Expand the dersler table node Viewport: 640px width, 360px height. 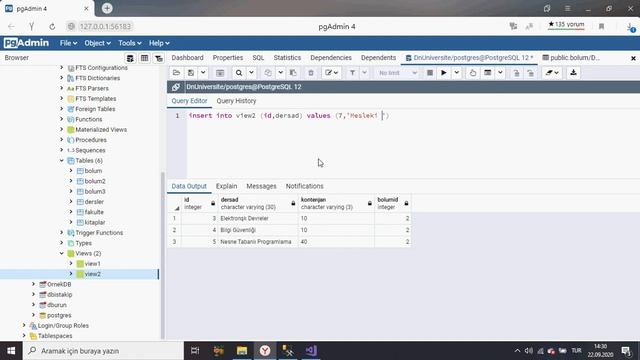(x=71, y=202)
